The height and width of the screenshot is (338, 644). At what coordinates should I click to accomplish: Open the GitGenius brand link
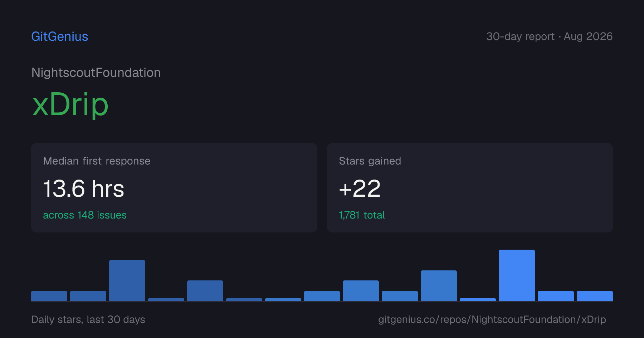59,36
